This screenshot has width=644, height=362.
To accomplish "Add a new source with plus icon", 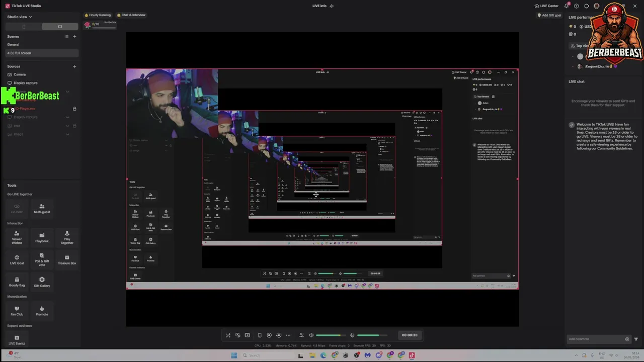I will [74, 66].
